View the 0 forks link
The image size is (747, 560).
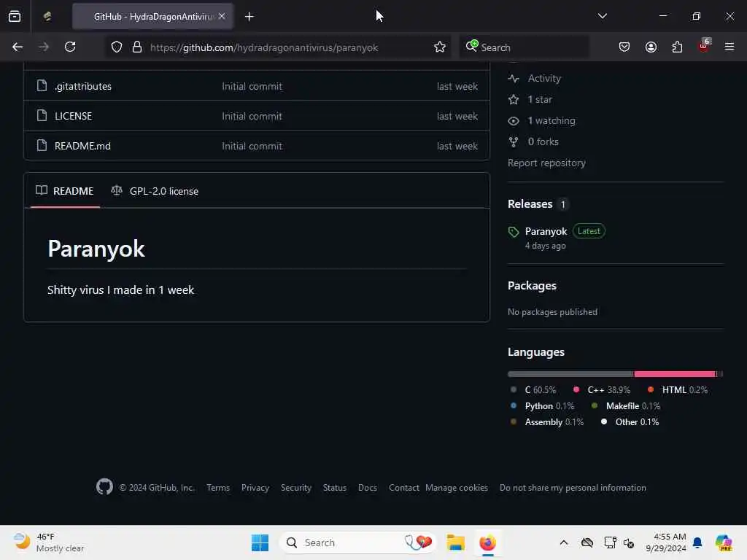pos(533,142)
